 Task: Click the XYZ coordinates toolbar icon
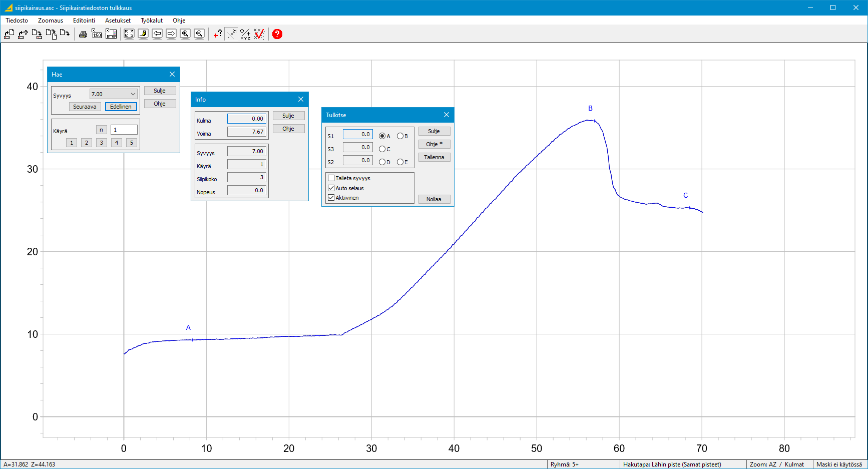pyautogui.click(x=245, y=34)
